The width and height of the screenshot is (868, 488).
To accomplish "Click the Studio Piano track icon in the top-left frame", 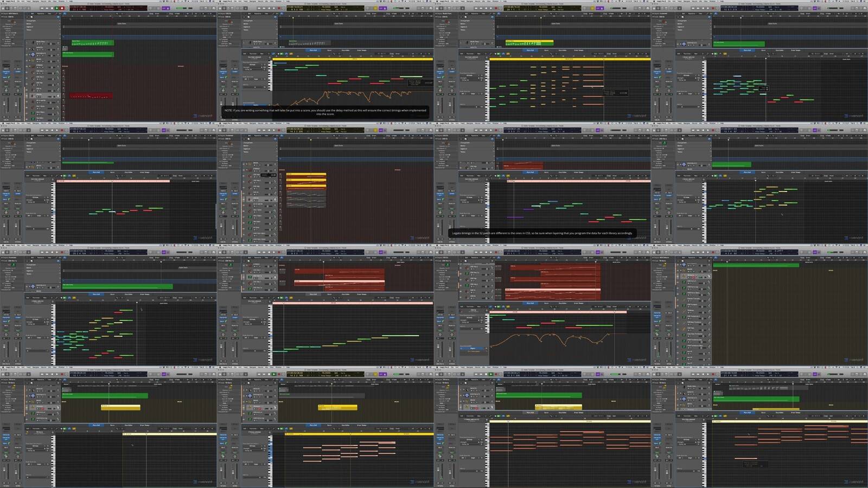I will pyautogui.click(x=33, y=42).
